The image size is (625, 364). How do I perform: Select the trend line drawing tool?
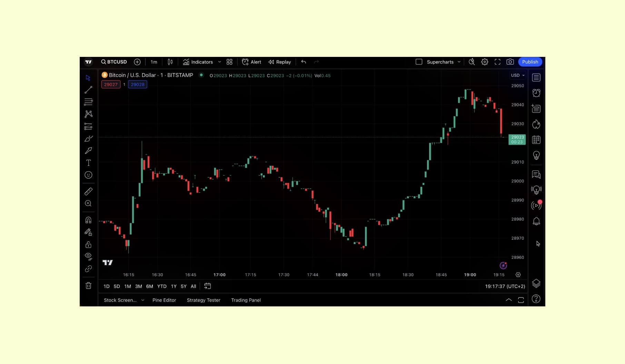coord(88,90)
